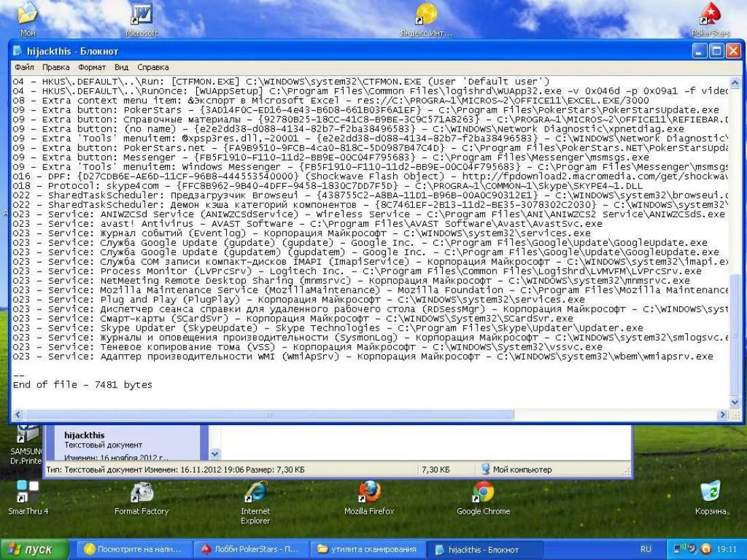Select the Microsoft Word desktop shortcut
This screenshot has width=747, height=560.
tap(141, 20)
